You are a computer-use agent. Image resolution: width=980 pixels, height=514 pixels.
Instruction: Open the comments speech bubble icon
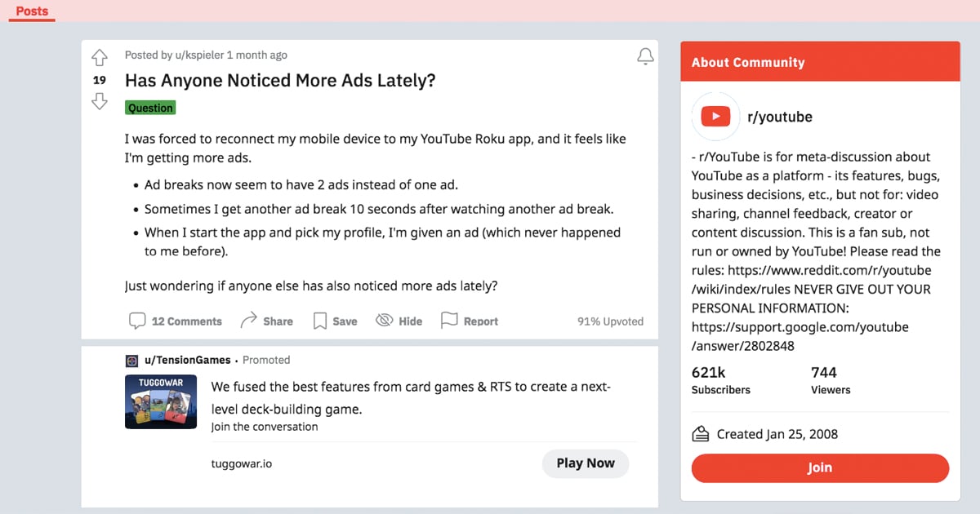137,321
